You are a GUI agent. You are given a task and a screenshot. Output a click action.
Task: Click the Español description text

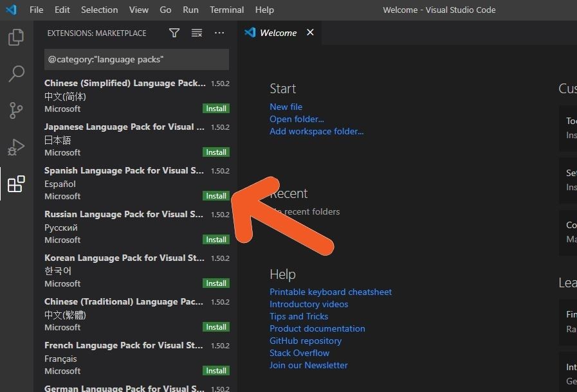coord(60,184)
